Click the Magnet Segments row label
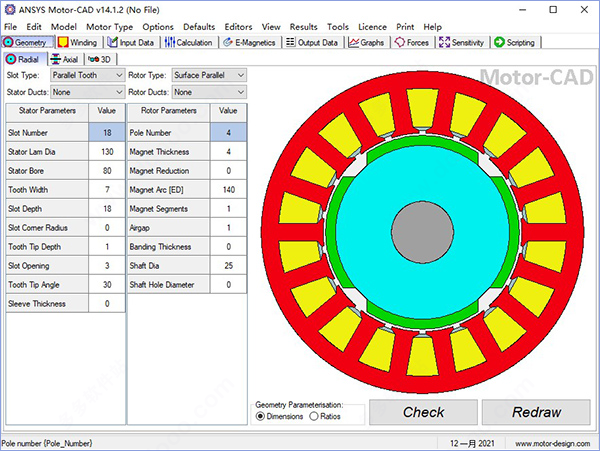 158,209
